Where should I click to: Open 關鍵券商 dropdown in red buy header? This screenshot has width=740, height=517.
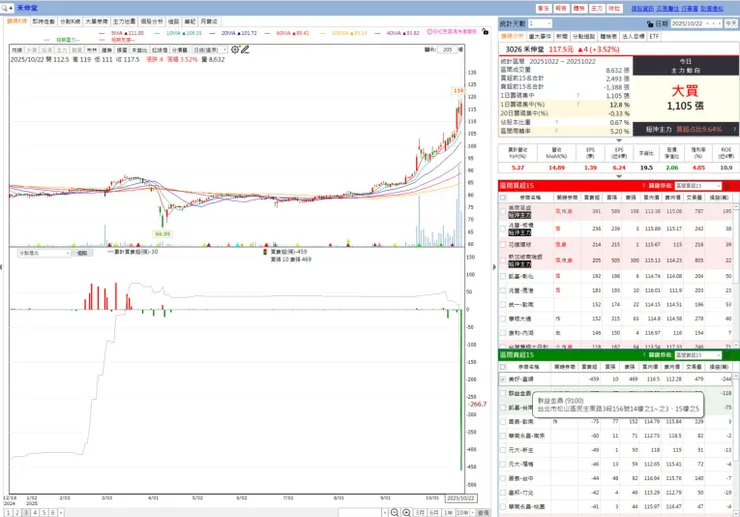pyautogui.click(x=698, y=186)
